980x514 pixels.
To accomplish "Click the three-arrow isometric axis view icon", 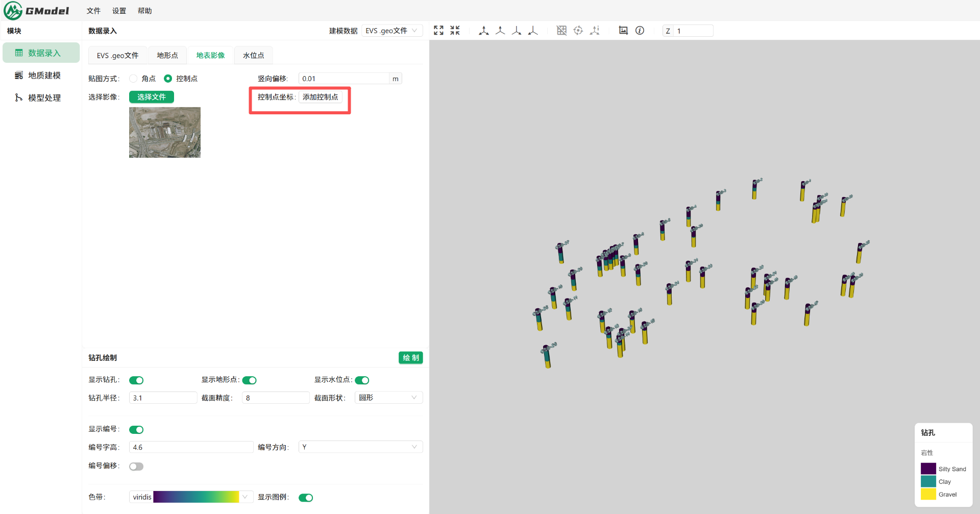I will [484, 31].
